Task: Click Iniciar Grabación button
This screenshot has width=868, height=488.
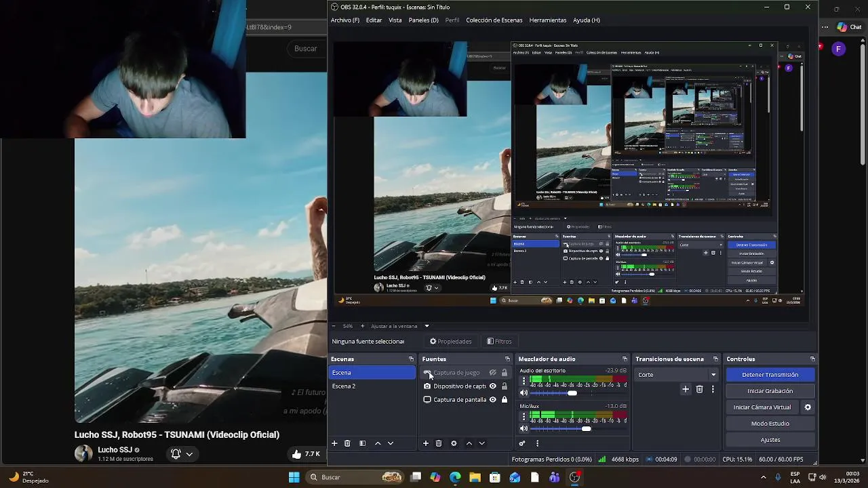Action: pyautogui.click(x=770, y=391)
